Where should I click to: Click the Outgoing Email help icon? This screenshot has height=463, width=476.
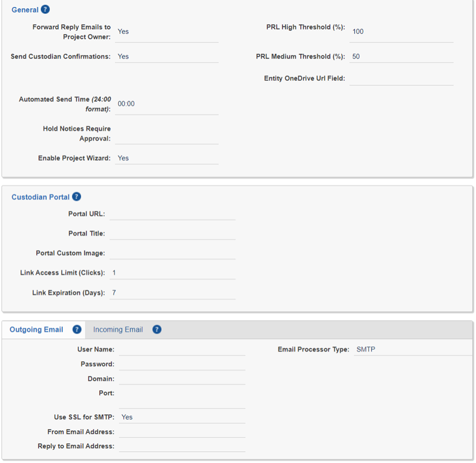click(x=76, y=329)
